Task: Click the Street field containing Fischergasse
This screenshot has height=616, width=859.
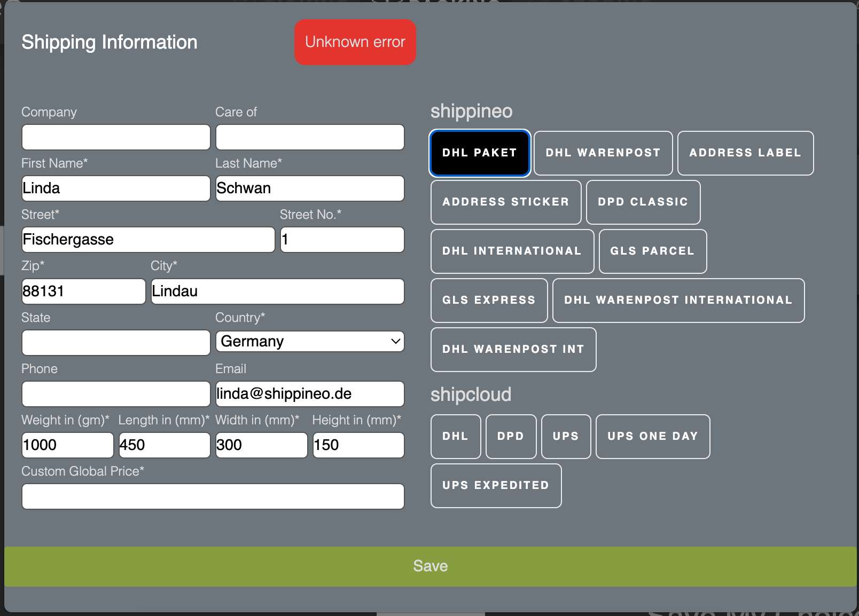Action: coord(149,240)
